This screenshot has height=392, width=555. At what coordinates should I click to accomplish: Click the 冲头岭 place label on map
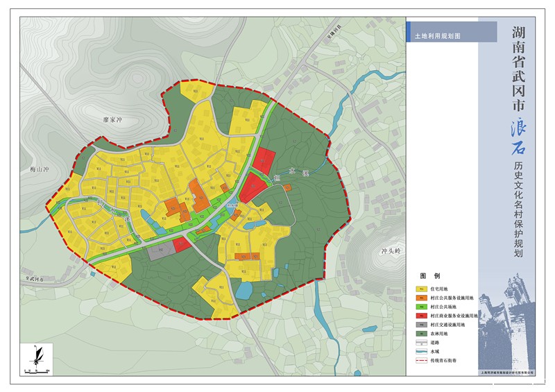[391, 251]
